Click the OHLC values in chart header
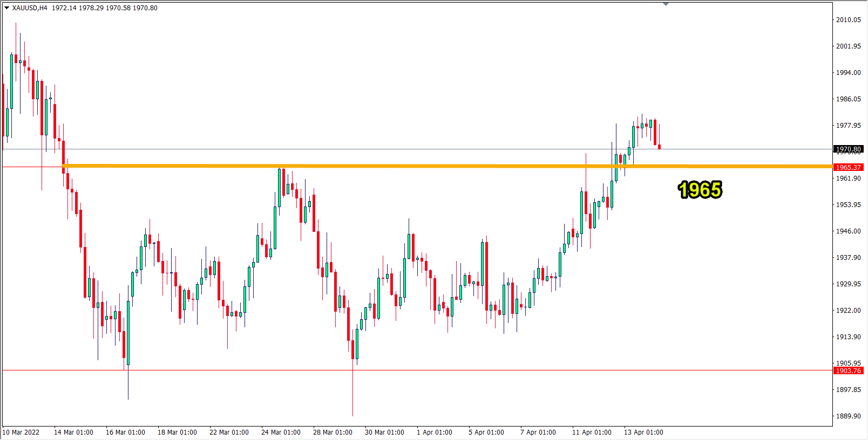 coord(105,8)
